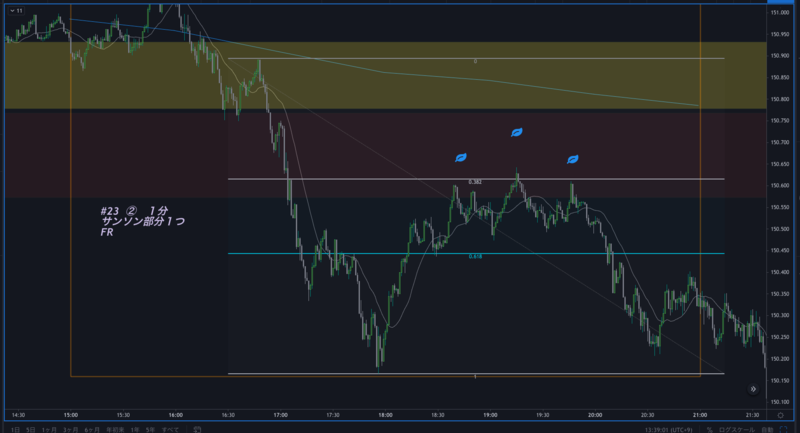Screen dimensions: 800x433
Task: Select the Fibonacci 0.618 cyan level line
Action: (x=476, y=253)
